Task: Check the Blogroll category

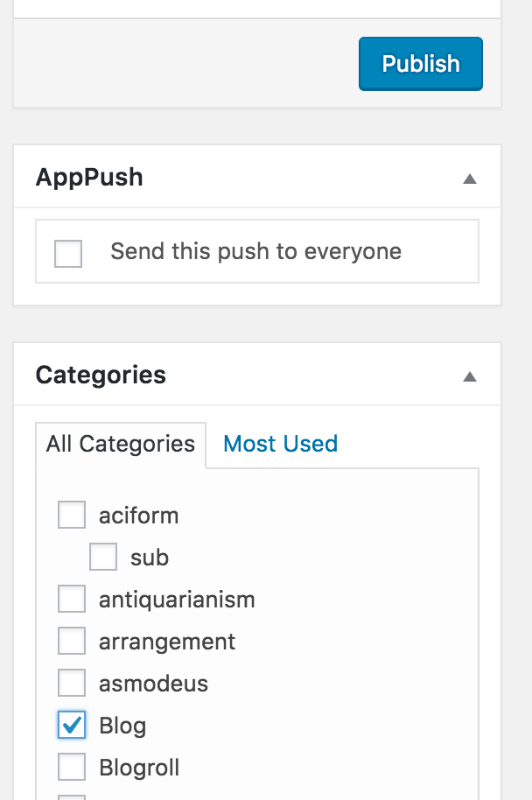Action: click(71, 767)
